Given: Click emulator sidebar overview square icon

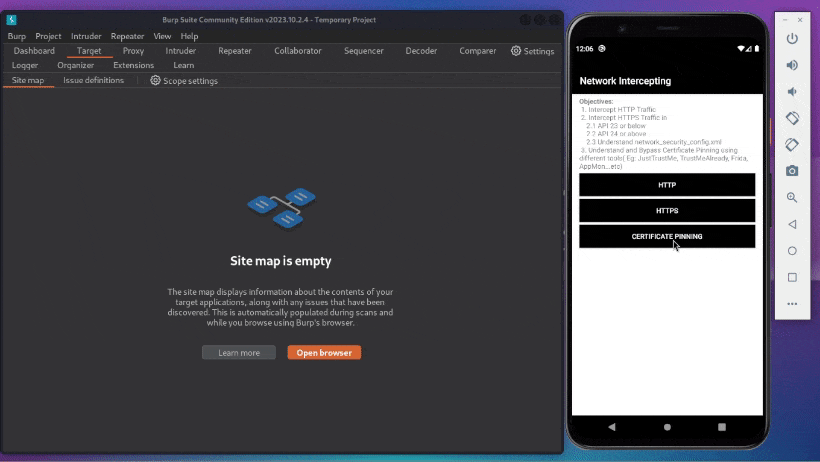Looking at the screenshot, I should tap(792, 277).
